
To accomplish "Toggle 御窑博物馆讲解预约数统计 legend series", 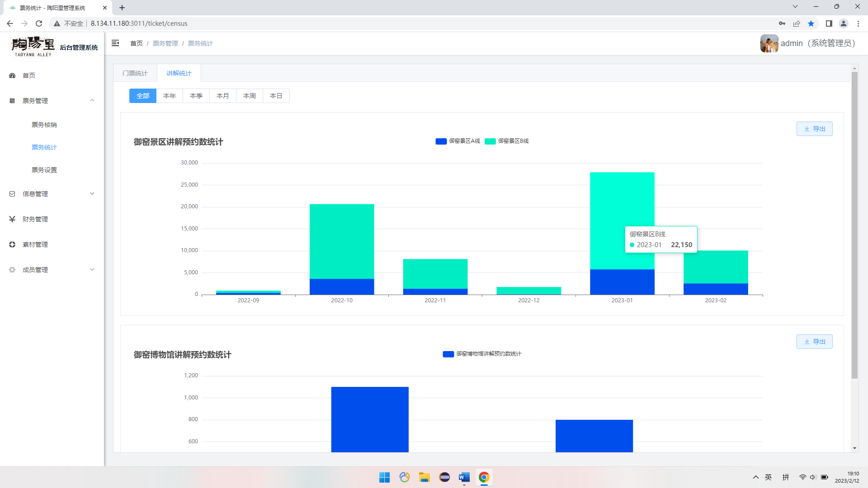I will tap(482, 354).
